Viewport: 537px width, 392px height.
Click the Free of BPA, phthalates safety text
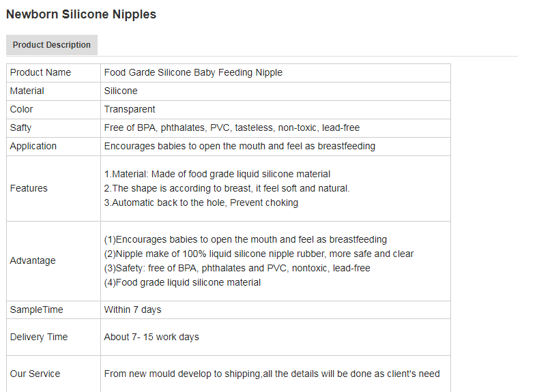pyautogui.click(x=232, y=128)
